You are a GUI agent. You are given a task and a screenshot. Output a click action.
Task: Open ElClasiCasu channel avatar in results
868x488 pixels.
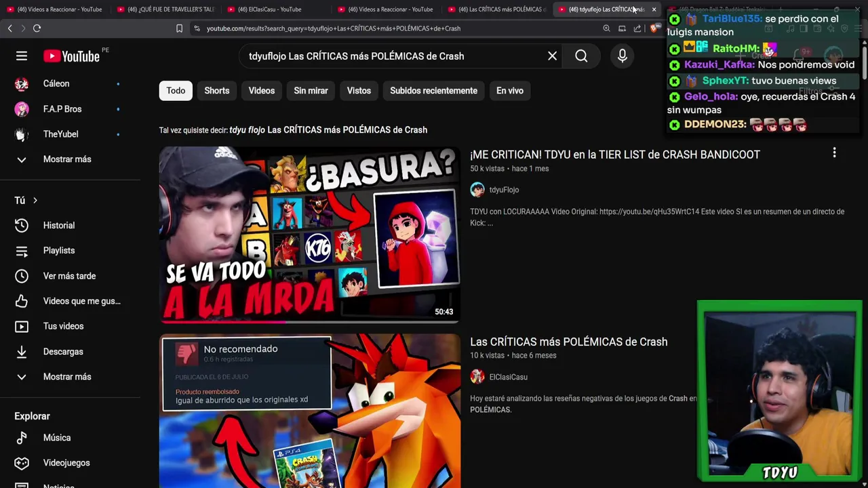pyautogui.click(x=477, y=377)
